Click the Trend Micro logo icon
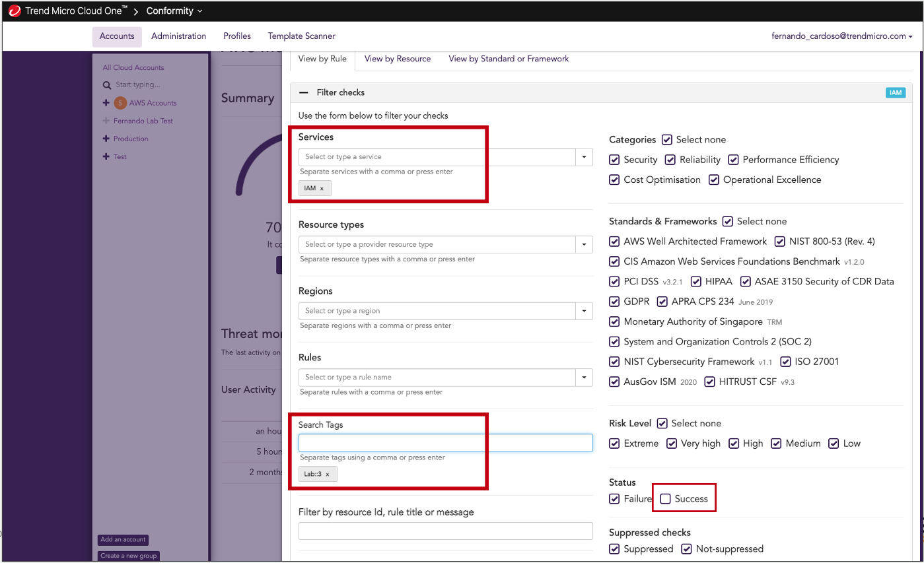The width and height of the screenshot is (924, 563). pos(14,11)
